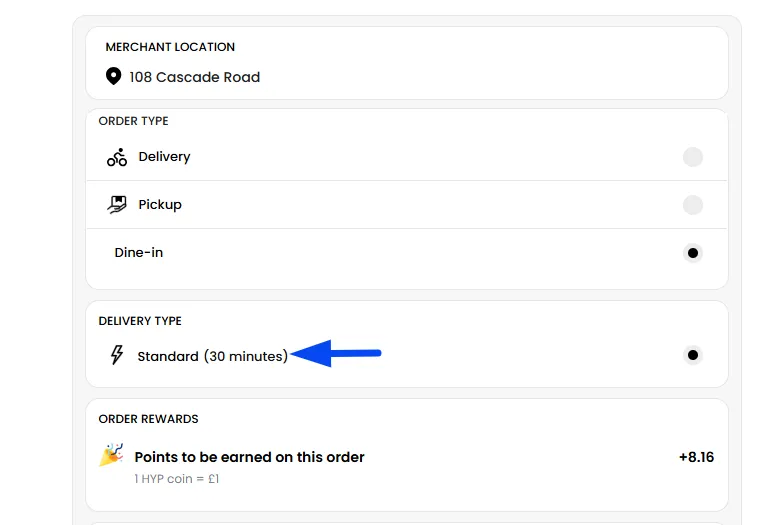Click the Merchant Location heading
Screen dimensions: 758x525
click(170, 47)
